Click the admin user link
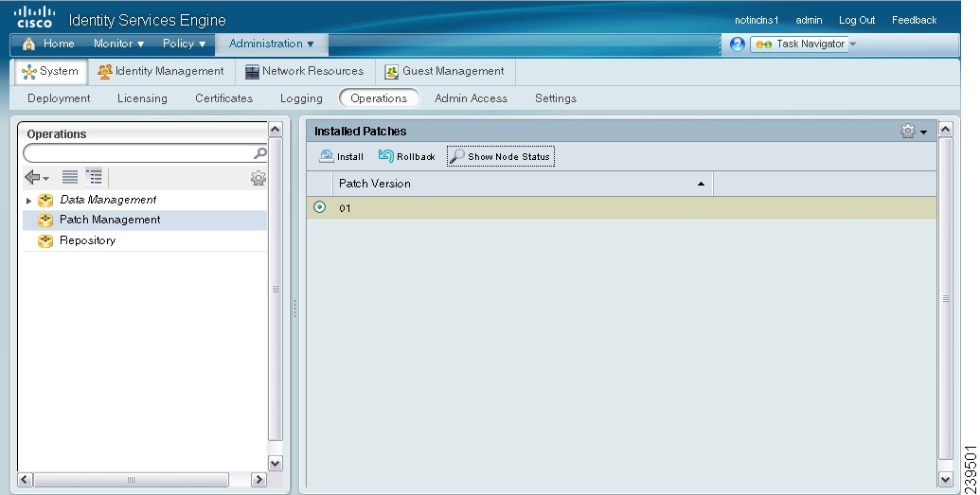The height and width of the screenshot is (495, 980). point(809,20)
